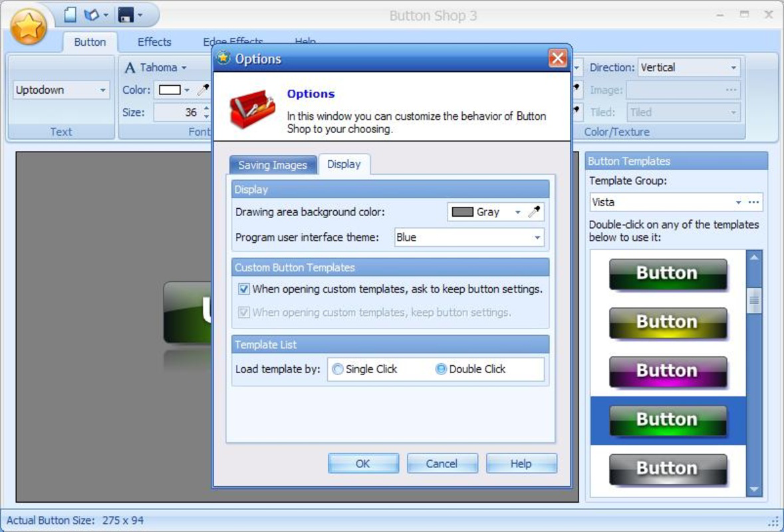Open the save icon's dropdown arrow
The width and height of the screenshot is (784, 532).
click(x=140, y=15)
